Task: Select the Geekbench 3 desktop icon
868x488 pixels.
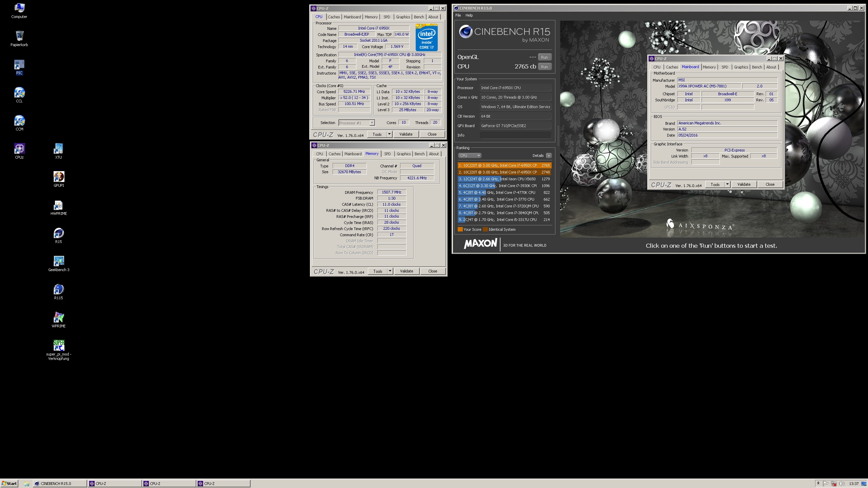Action: coord(59,264)
